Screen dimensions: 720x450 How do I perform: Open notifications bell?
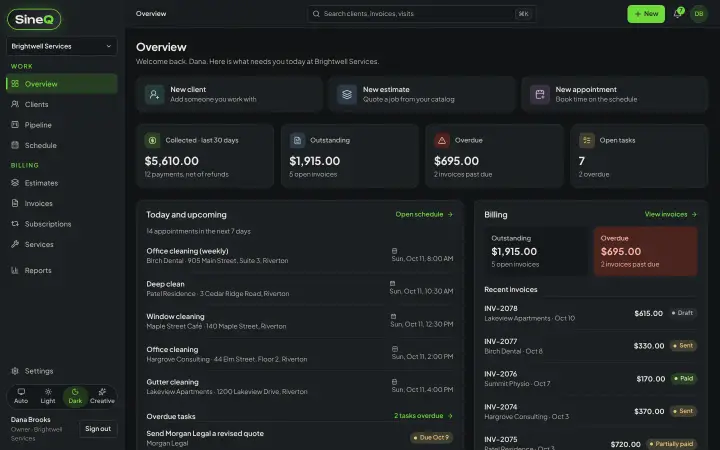click(677, 14)
